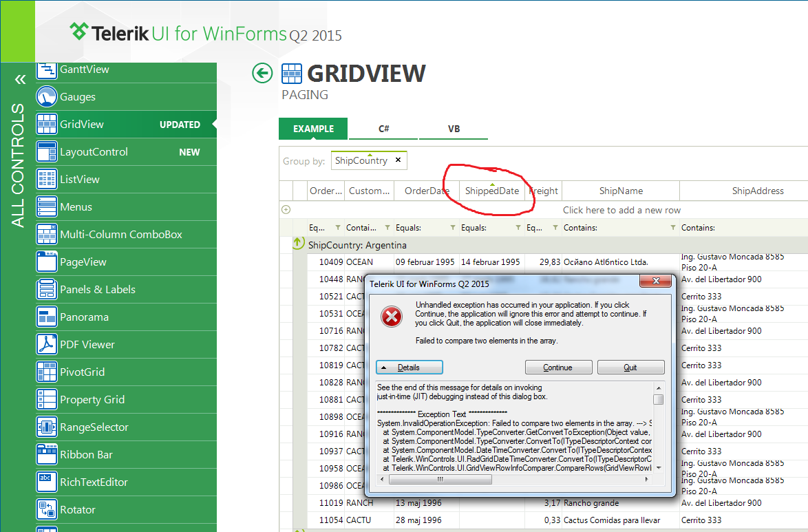Viewport: 808px width, 532px height.
Task: Open the Ribbon Bar icon
Action: coord(46,455)
